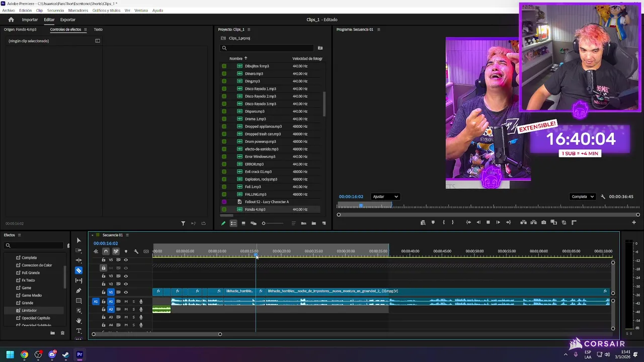Viewport: 644px width, 362px height.
Task: Delete custom item in Effects panel
Action: [x=62, y=333]
